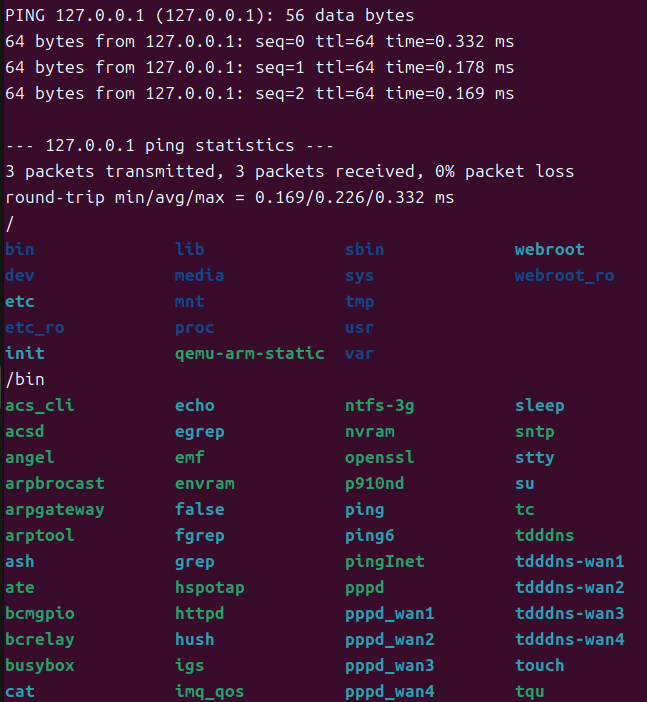Viewport: 647px width, 702px height.
Task: Click the arpgateway entry in the listing
Action: 54,509
